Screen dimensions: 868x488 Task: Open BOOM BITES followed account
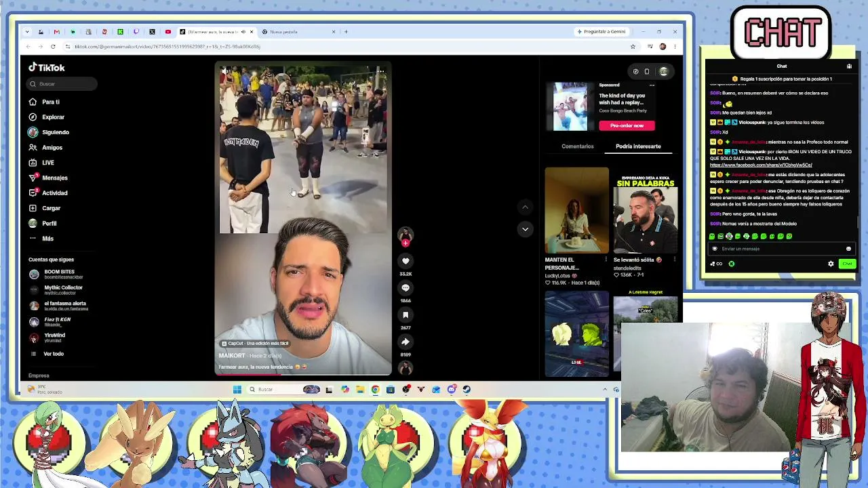click(56, 274)
